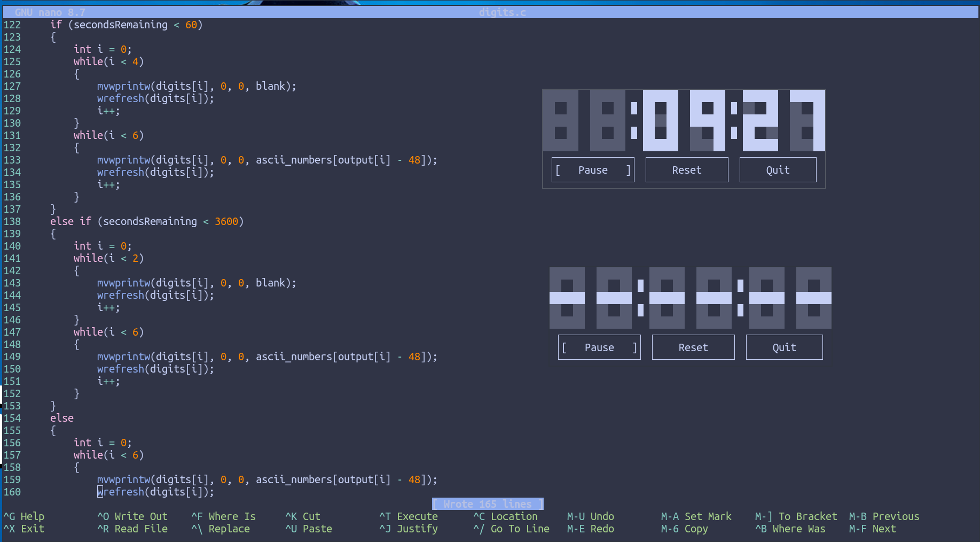The width and height of the screenshot is (980, 542).
Task: Click the ^/ Go To Line shortcut
Action: point(512,529)
